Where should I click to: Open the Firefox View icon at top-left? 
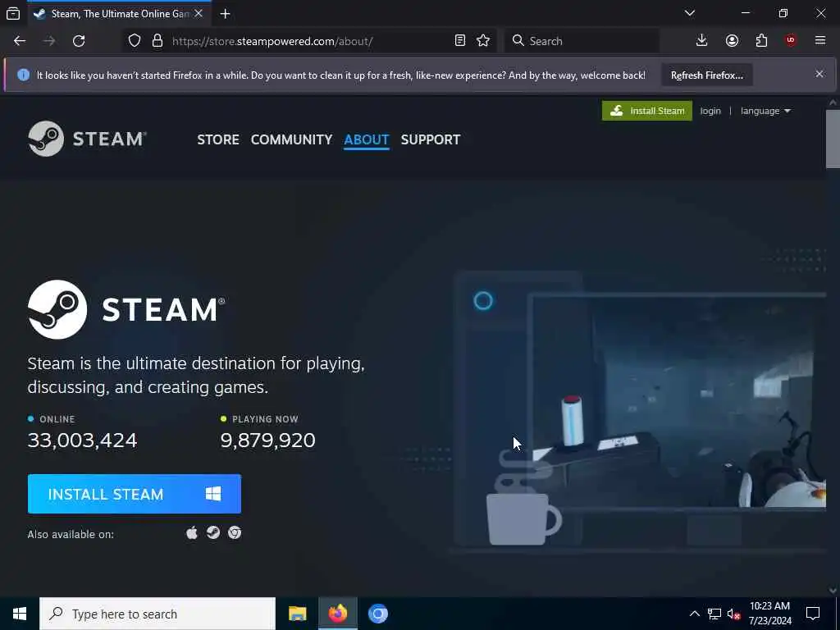tap(13, 14)
